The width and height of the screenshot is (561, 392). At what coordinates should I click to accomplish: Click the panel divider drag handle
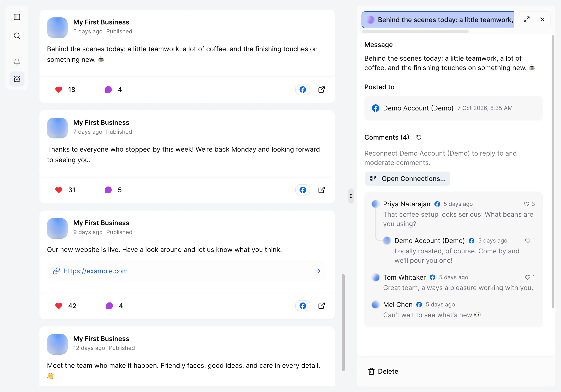pyautogui.click(x=351, y=196)
